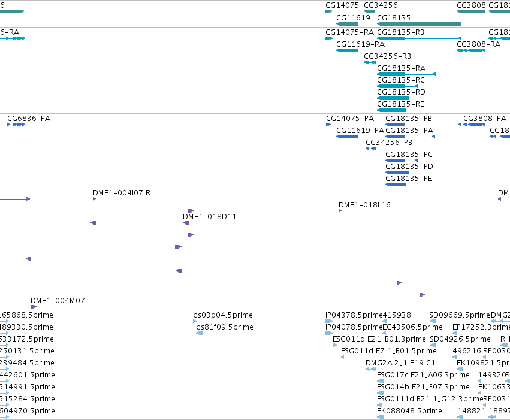Open EST EK088048.5prime
The width and height of the screenshot is (510, 420).
[x=380, y=417]
